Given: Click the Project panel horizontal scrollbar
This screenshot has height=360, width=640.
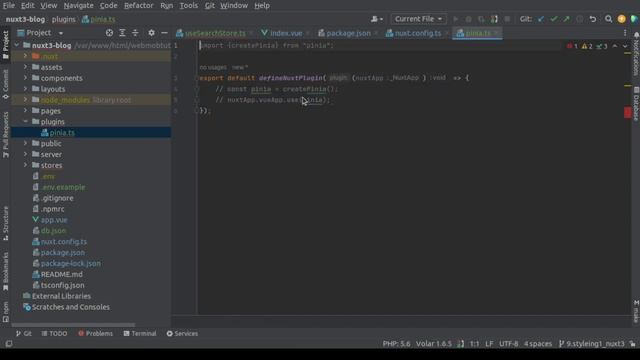Looking at the screenshot, I should (73, 325).
